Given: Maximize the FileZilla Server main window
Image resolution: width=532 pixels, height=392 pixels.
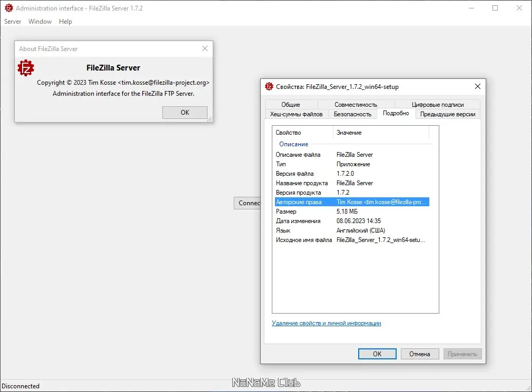Looking at the screenshot, I should 495,8.
